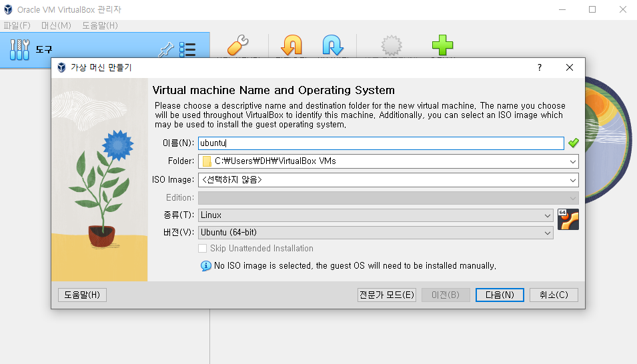Click the 'Virtual machine Name and Operating System' heading

(273, 90)
